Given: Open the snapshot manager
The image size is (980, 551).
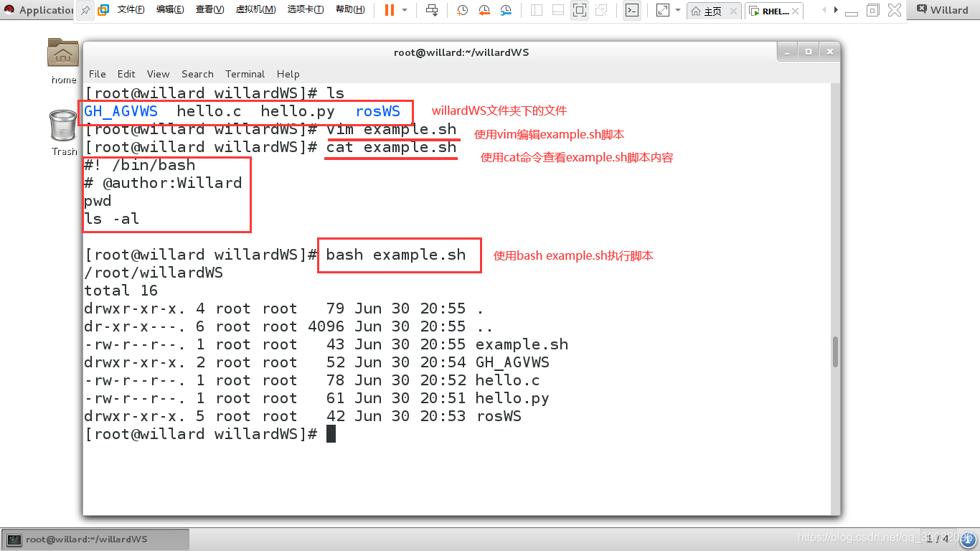Looking at the screenshot, I should (x=507, y=10).
